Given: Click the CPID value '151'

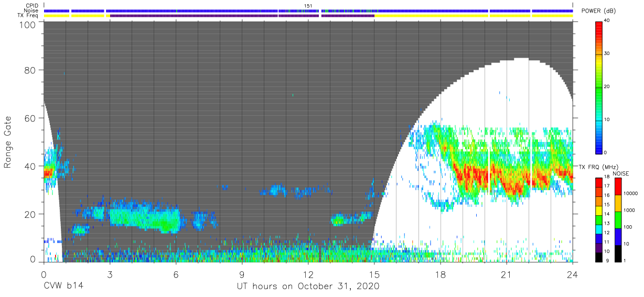Looking at the screenshot, I should point(308,6).
